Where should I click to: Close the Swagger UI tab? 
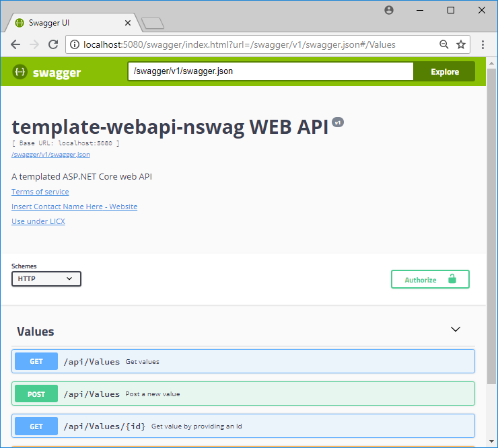point(128,23)
